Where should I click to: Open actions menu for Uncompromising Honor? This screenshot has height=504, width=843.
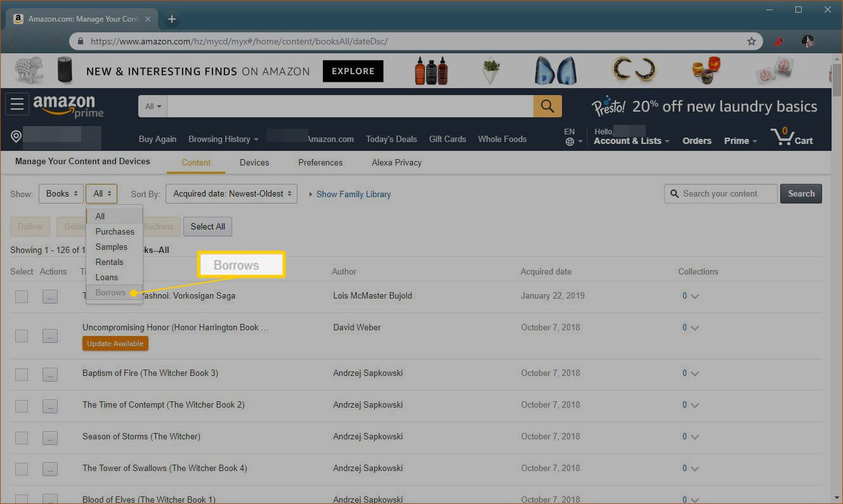click(50, 335)
